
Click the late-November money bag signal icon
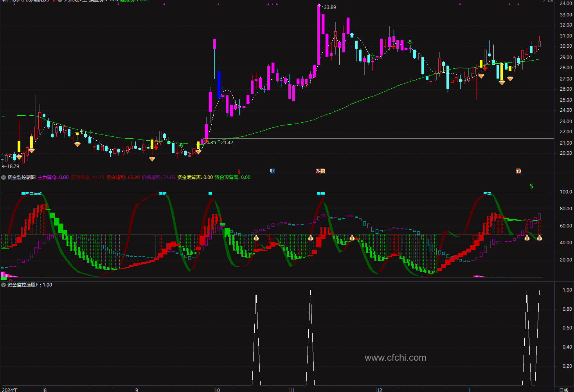[352, 238]
